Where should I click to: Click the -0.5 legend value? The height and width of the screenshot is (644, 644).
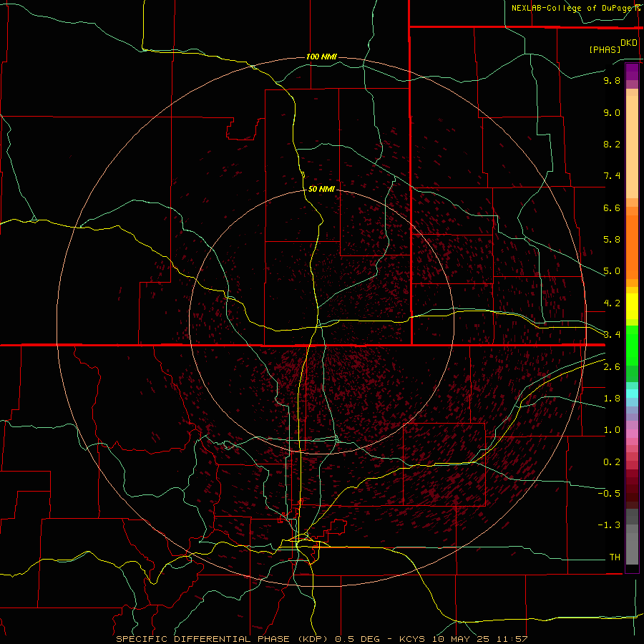pyautogui.click(x=609, y=494)
